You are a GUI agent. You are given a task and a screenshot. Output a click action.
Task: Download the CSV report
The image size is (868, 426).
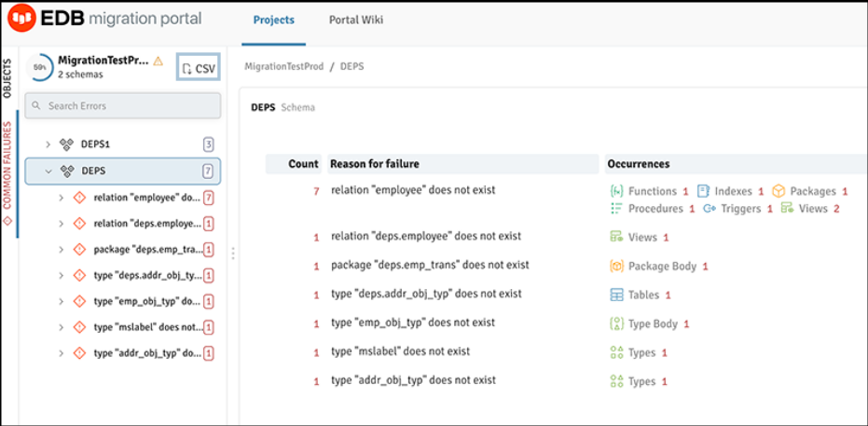pyautogui.click(x=199, y=68)
